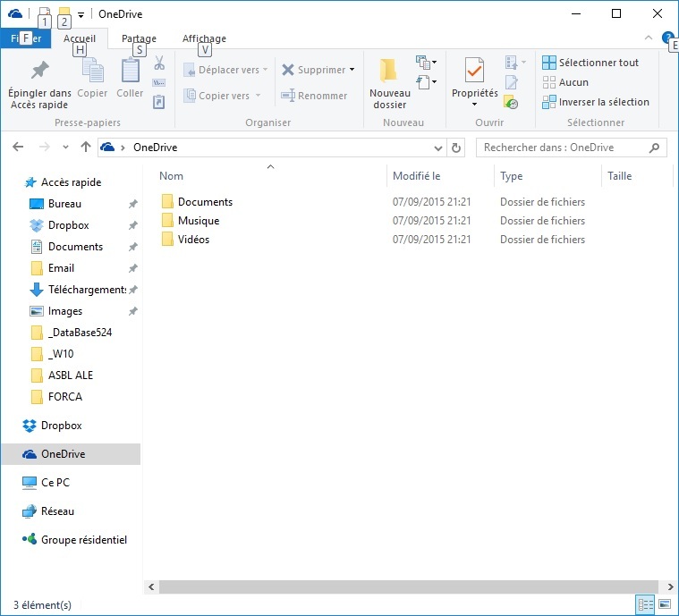Open Accès facile dropdown in Nouveau group
Screen dimensions: 679x616
point(427,82)
